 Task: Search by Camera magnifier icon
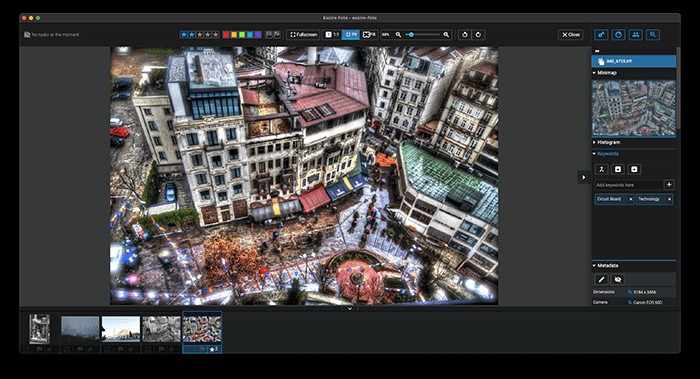[630, 302]
